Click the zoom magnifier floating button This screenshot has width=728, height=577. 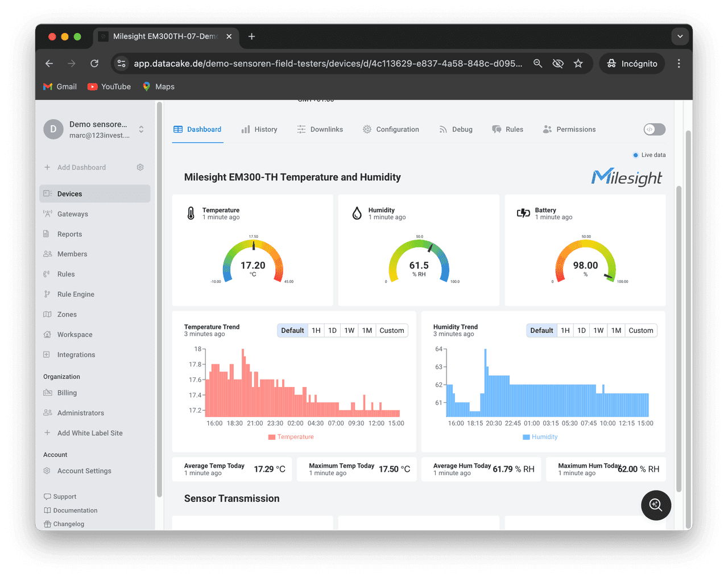(x=656, y=505)
